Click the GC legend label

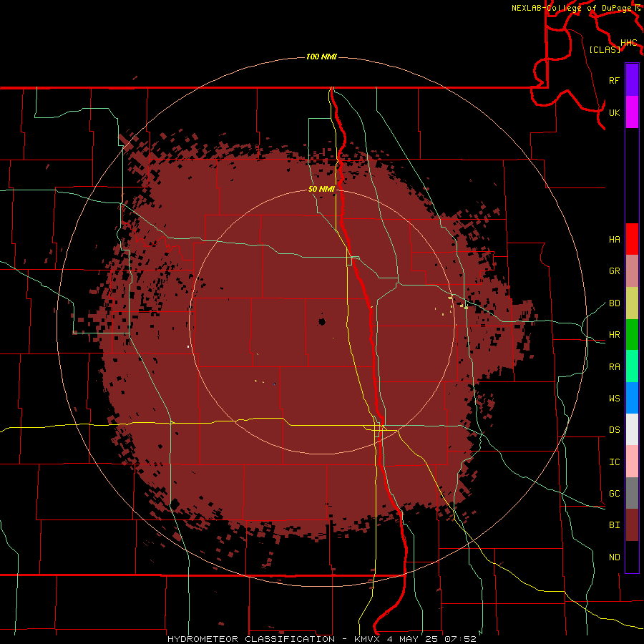(614, 493)
